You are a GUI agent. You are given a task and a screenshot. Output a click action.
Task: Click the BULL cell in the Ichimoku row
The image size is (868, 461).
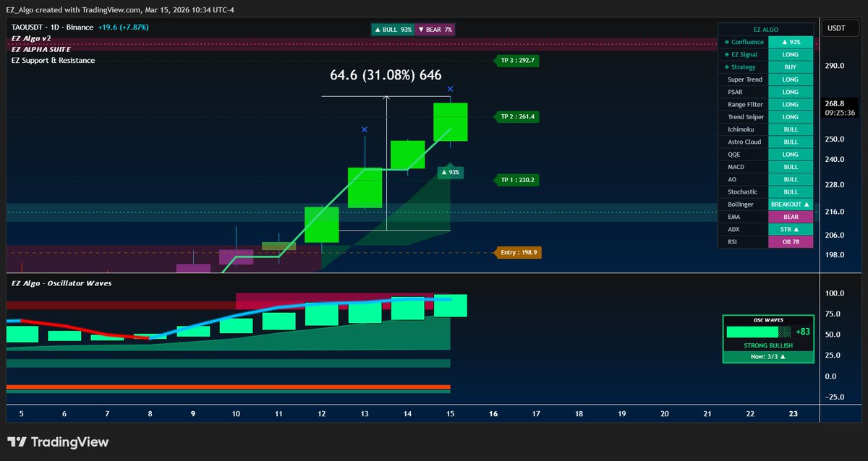tap(791, 129)
